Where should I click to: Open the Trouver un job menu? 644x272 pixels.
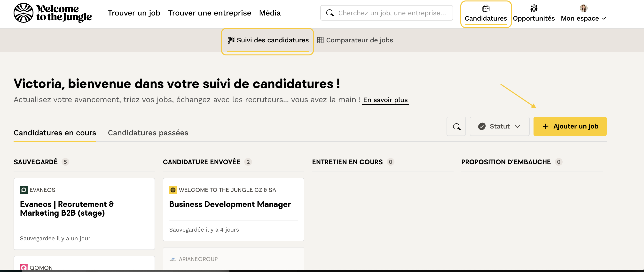tap(134, 13)
